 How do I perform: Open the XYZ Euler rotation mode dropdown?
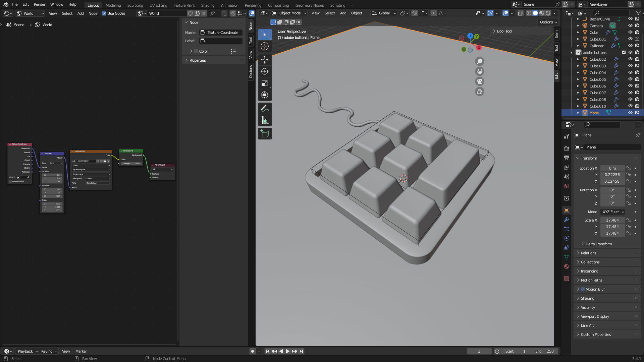point(613,212)
